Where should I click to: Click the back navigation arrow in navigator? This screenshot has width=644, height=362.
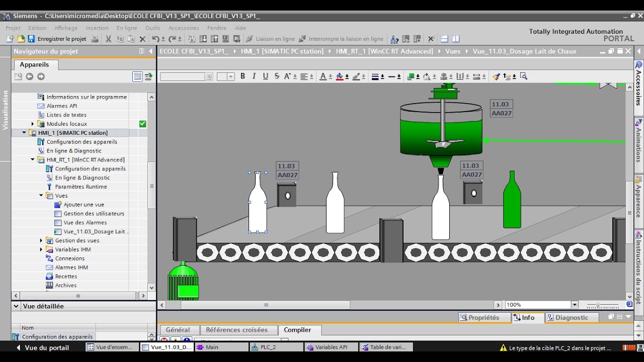click(30, 76)
